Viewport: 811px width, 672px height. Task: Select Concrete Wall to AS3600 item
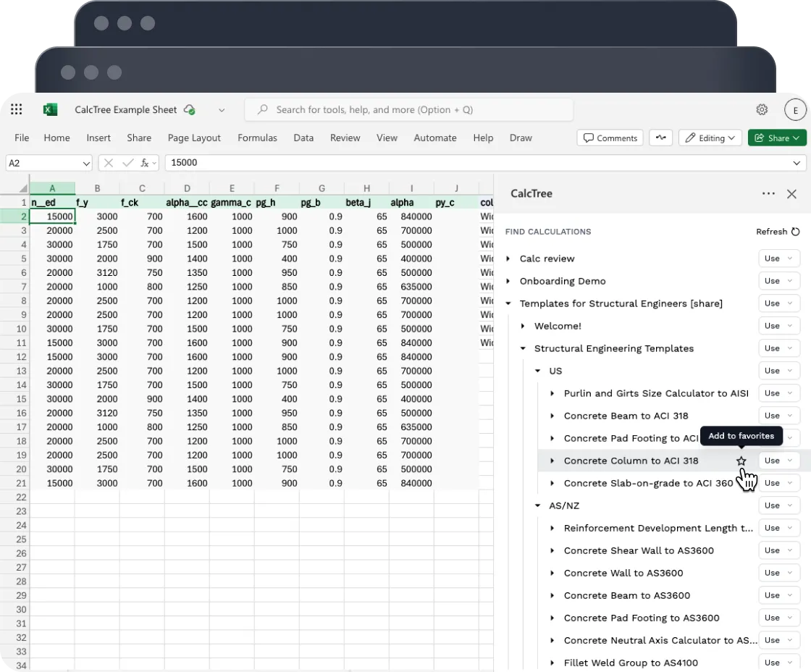pos(623,574)
